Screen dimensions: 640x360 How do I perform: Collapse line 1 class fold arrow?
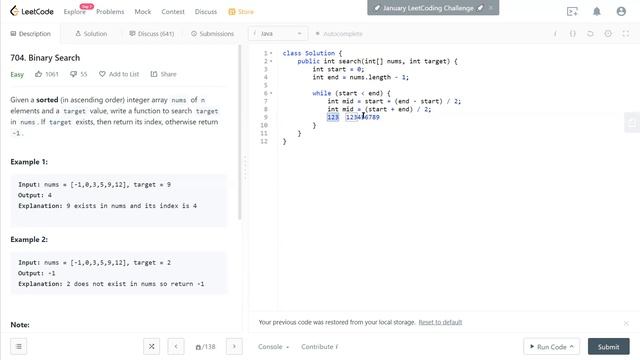click(x=271, y=53)
